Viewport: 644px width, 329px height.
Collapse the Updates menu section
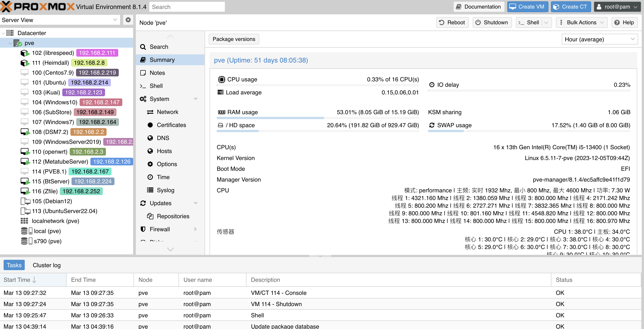[196, 203]
